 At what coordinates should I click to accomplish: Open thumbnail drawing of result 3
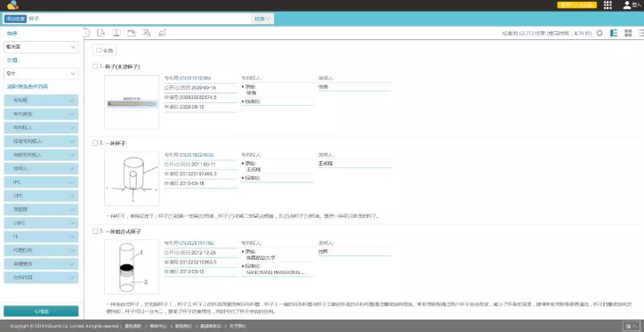click(132, 267)
